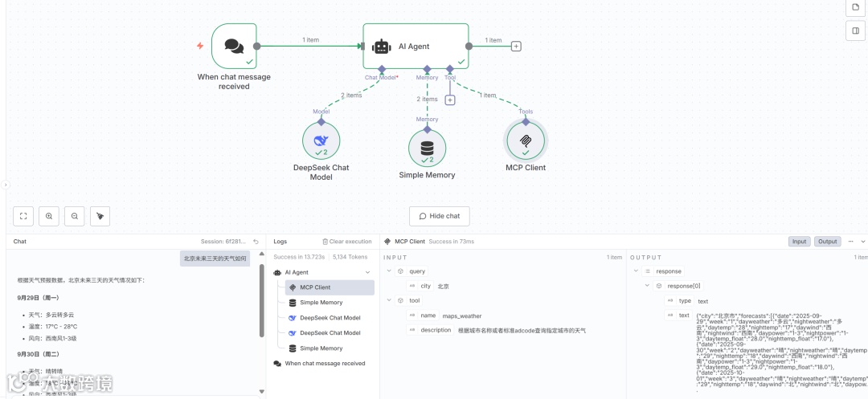The image size is (868, 399).
Task: Click chat scrollbar up arrow
Action: 262,254
